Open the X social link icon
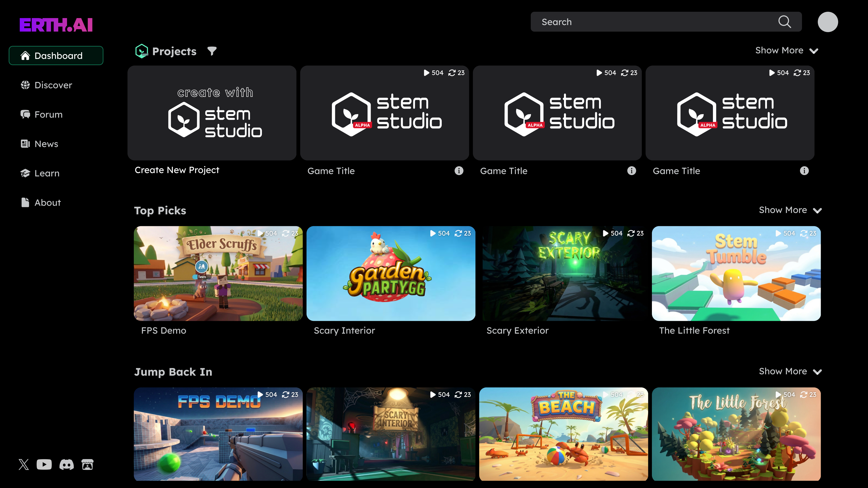Viewport: 868px width, 488px height. [24, 465]
